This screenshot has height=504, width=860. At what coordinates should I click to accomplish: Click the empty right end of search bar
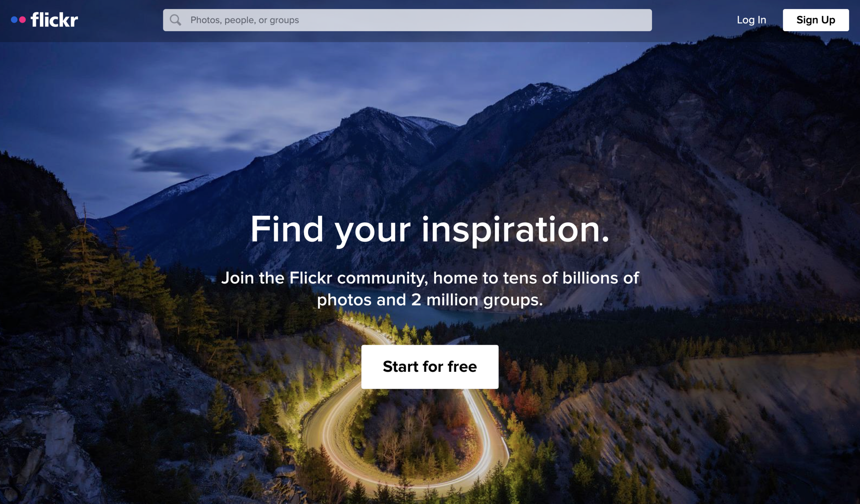tap(580, 20)
